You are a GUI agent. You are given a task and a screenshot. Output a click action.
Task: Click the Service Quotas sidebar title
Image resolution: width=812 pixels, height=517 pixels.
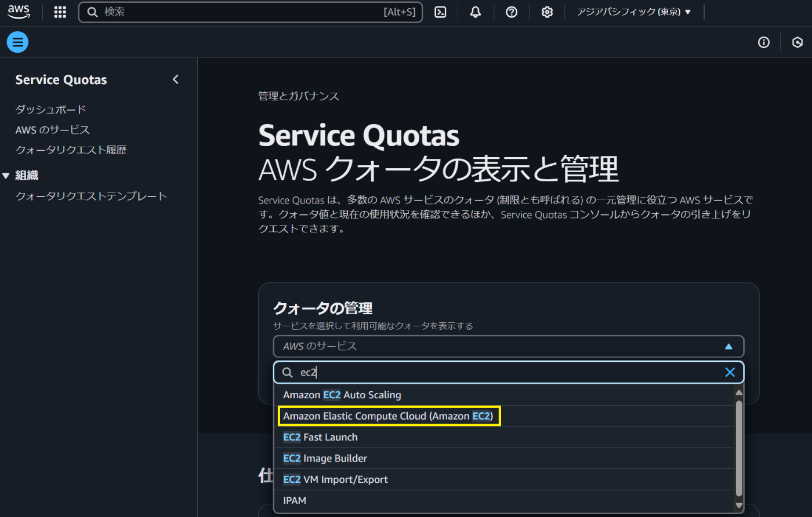[61, 80]
